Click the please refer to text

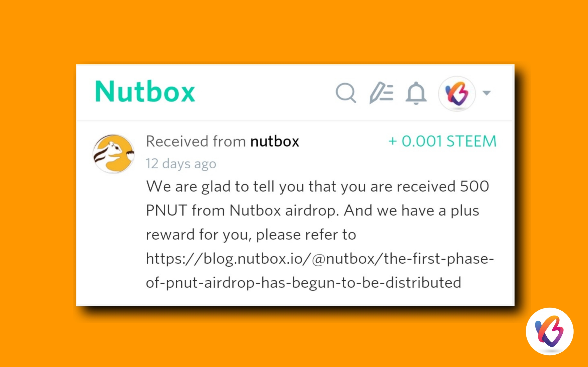click(x=306, y=235)
